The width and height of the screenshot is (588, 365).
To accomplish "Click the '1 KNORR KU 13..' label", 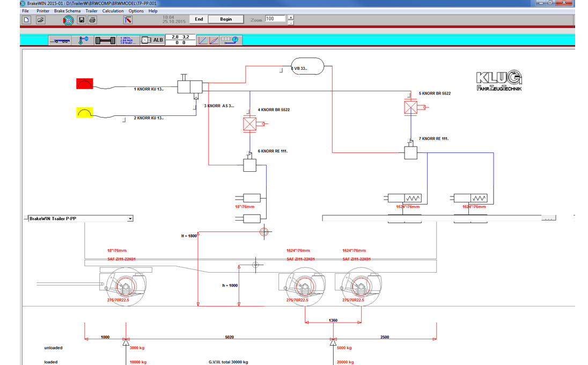I will tap(149, 89).
